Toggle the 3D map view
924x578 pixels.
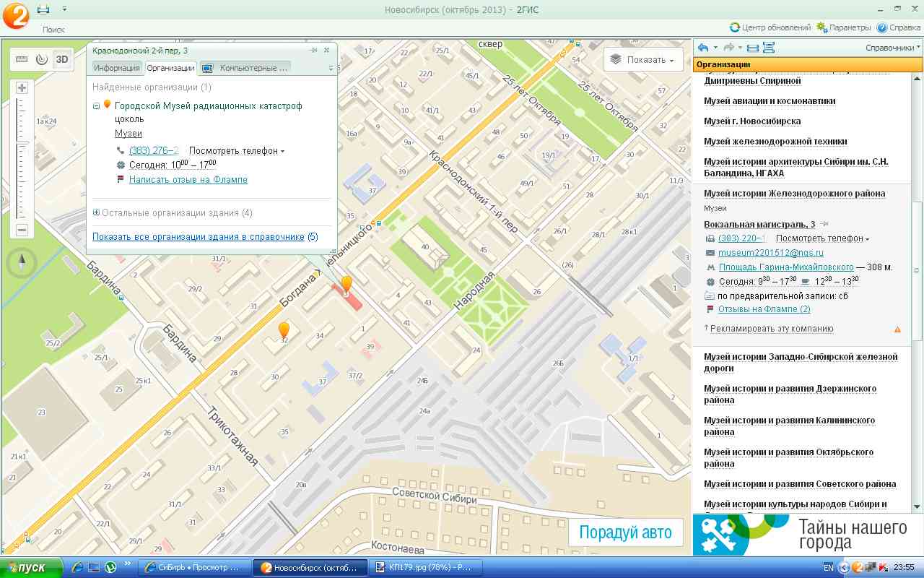[63, 59]
